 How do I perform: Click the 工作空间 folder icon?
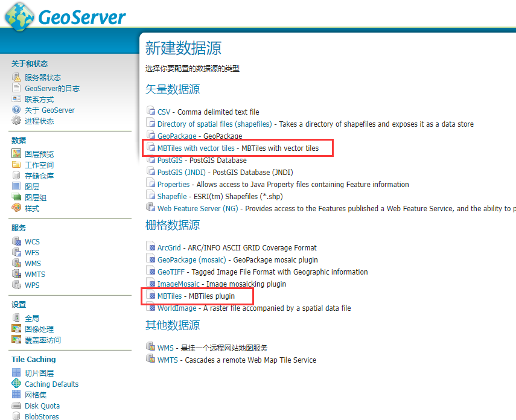(16, 165)
